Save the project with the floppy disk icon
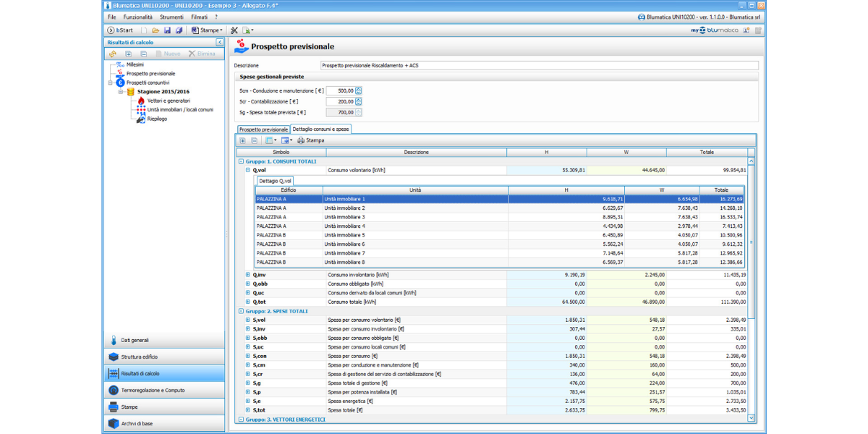The width and height of the screenshot is (868, 434). pos(167,30)
